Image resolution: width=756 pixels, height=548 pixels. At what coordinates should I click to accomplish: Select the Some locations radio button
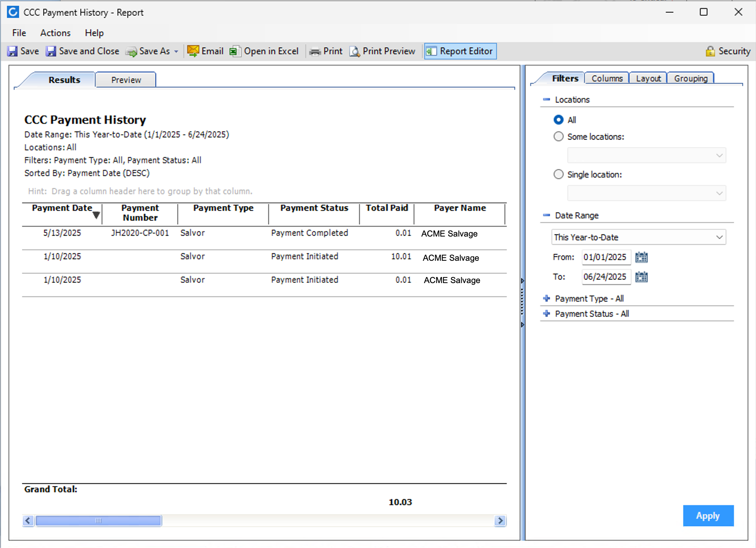pyautogui.click(x=558, y=137)
